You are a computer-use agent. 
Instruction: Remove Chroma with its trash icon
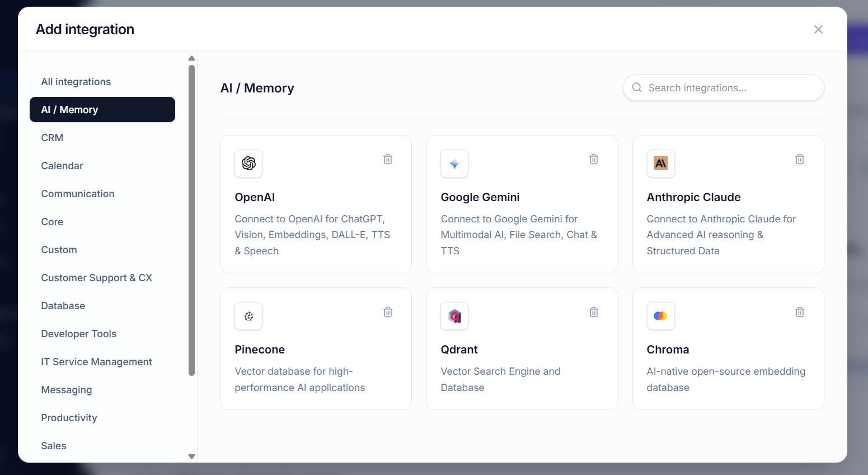click(x=800, y=312)
